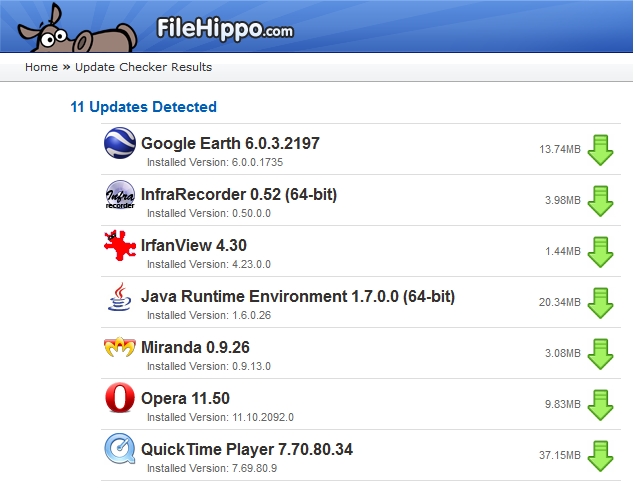Click Installed Version: 0.9.13.0 text
The width and height of the screenshot is (633, 484).
(209, 367)
